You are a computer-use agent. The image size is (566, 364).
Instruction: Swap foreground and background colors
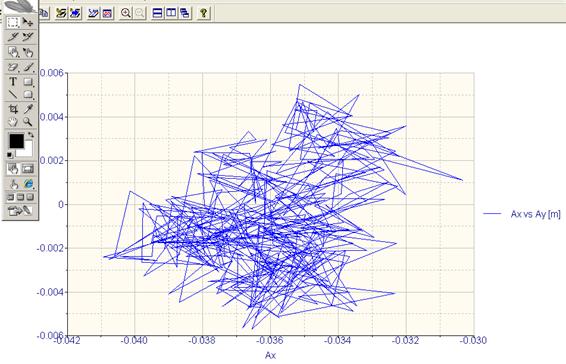pos(31,135)
